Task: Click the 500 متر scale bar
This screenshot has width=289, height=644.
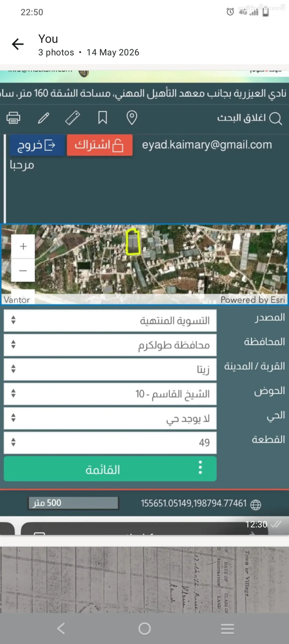Action: pyautogui.click(x=73, y=503)
